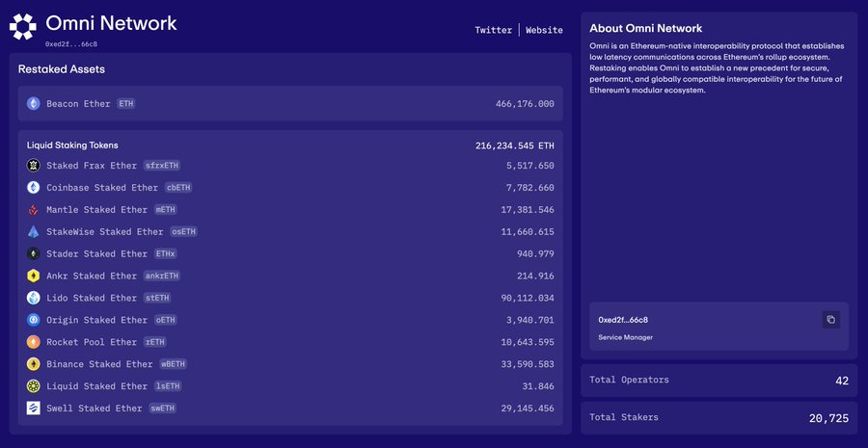The height and width of the screenshot is (448, 868).
Task: Click the oETH ticker badge
Action: tap(164, 320)
